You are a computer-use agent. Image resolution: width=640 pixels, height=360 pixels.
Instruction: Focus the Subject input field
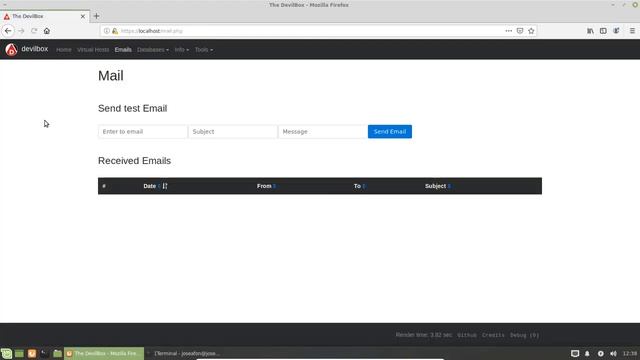(x=233, y=131)
